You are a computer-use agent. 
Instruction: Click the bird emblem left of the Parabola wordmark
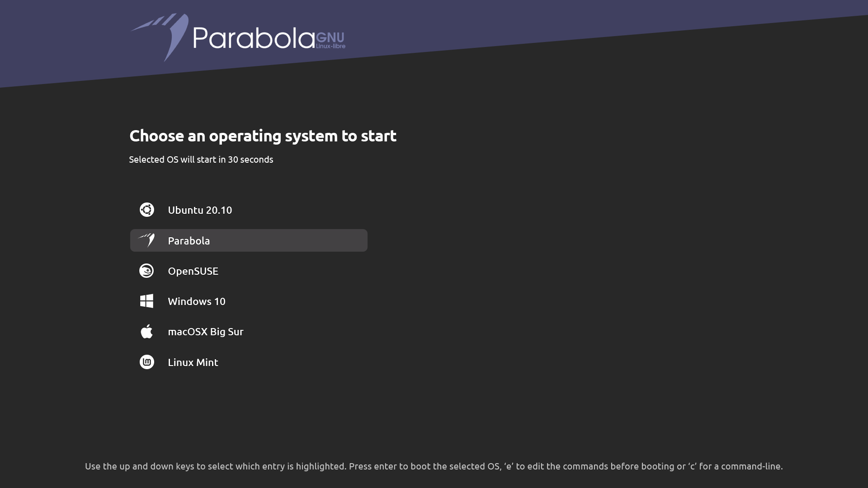click(160, 38)
